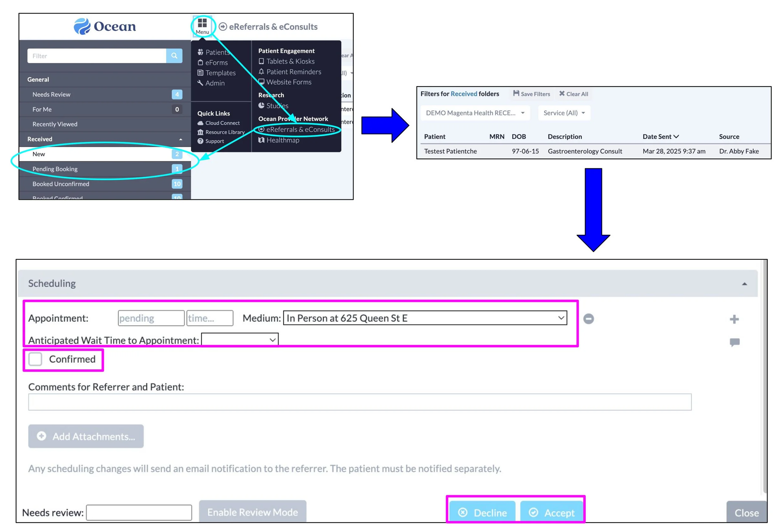Open Anticipated Wait Time dropdown
This screenshot has width=775, height=532.
(240, 340)
